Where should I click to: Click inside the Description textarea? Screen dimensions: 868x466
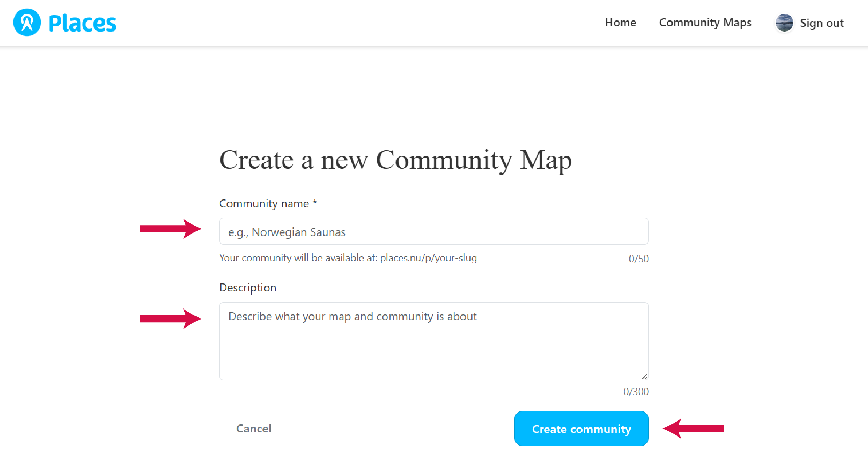click(433, 340)
